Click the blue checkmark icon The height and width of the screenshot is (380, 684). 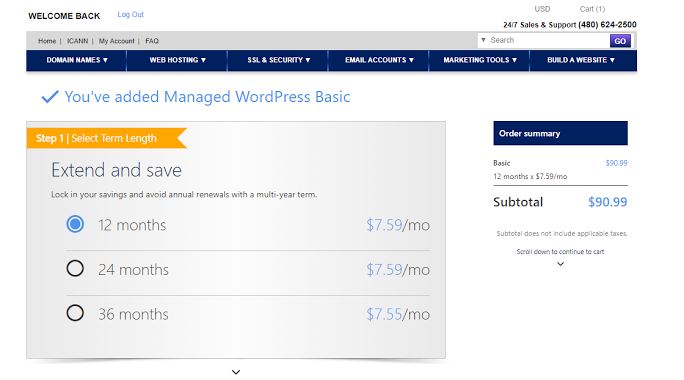tap(50, 96)
